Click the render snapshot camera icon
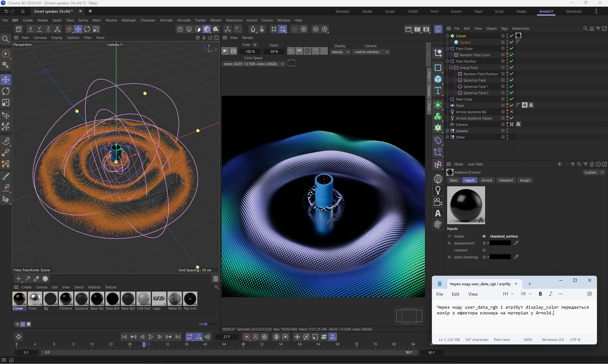Viewport: 608px width, 364px height. [x=291, y=63]
